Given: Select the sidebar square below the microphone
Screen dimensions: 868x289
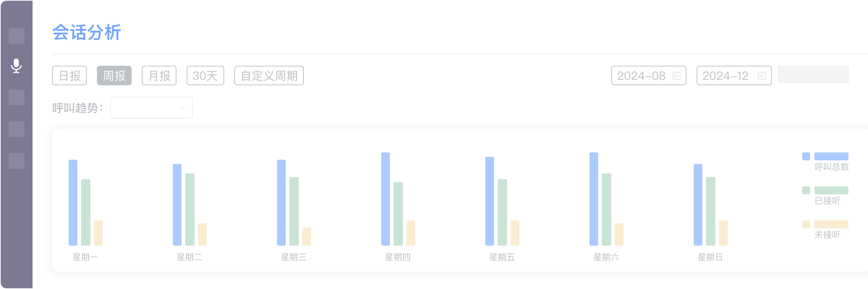Looking at the screenshot, I should tap(17, 98).
